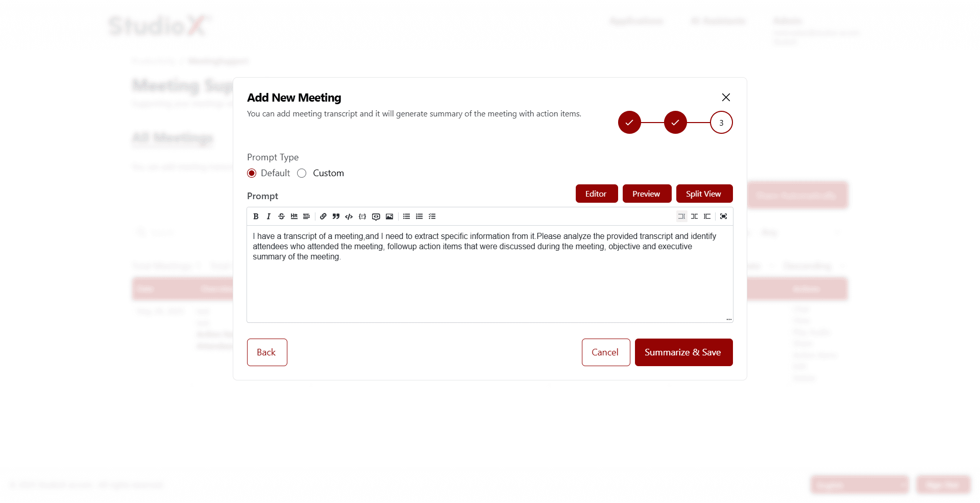Toggle bold formatting in prompt editor

[256, 217]
